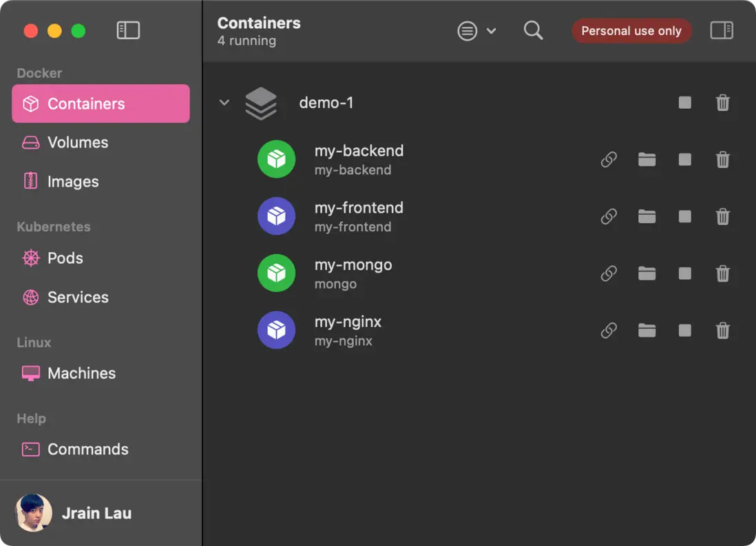Click the link icon for my-backend

pyautogui.click(x=609, y=160)
